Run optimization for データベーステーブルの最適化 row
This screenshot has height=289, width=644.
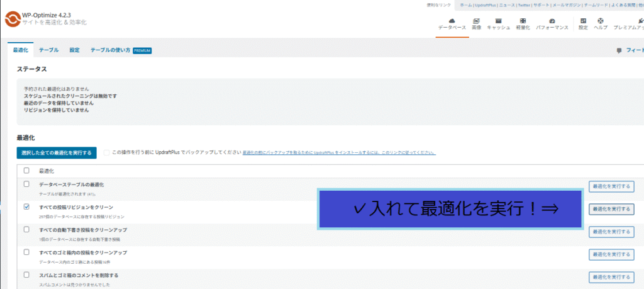611,186
